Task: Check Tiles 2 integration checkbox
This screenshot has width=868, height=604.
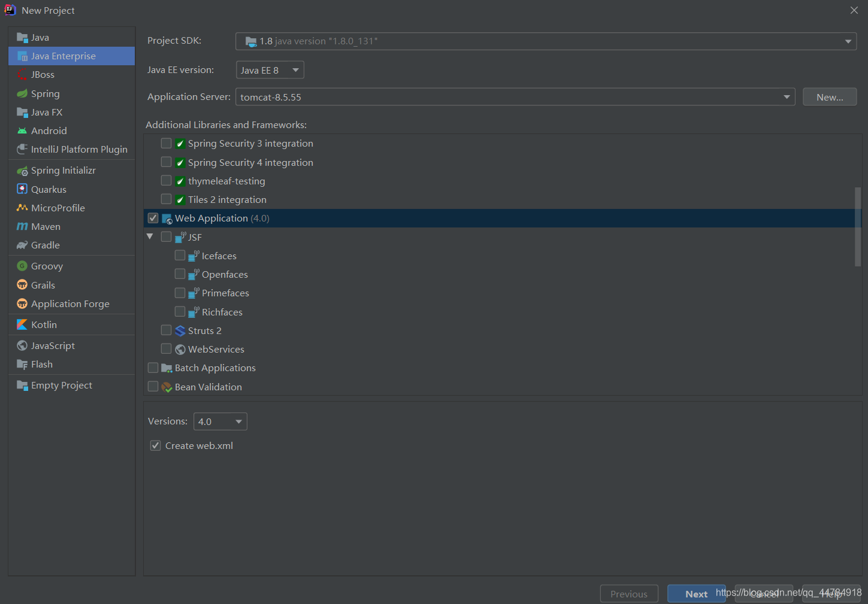Action: pyautogui.click(x=167, y=199)
